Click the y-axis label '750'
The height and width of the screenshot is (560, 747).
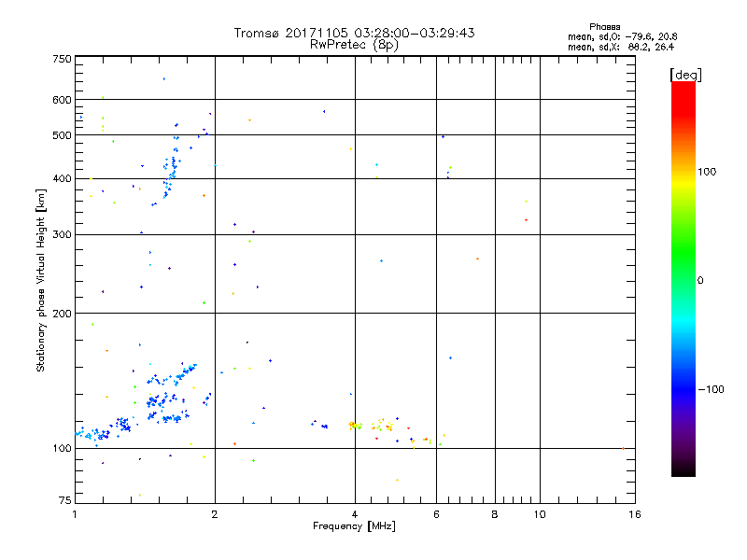click(x=62, y=59)
